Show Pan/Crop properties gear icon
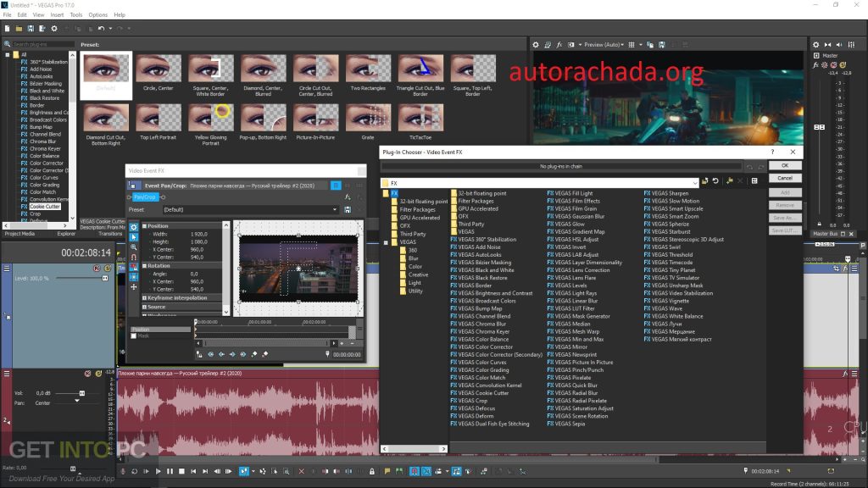This screenshot has height=488, width=868. pos(134,227)
